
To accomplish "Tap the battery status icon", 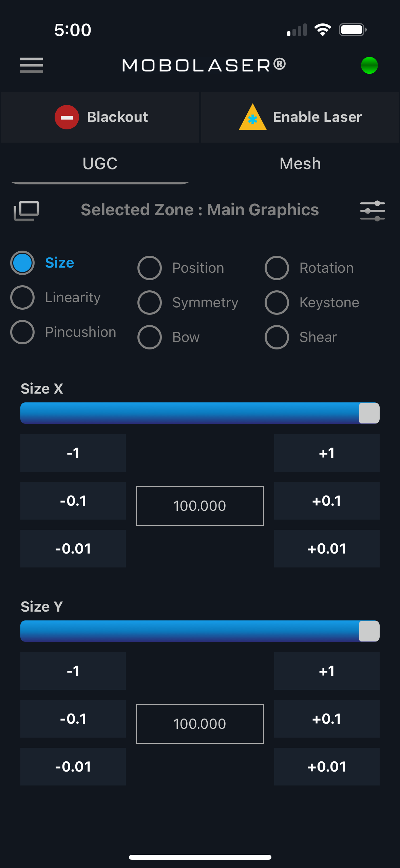I will point(353,30).
